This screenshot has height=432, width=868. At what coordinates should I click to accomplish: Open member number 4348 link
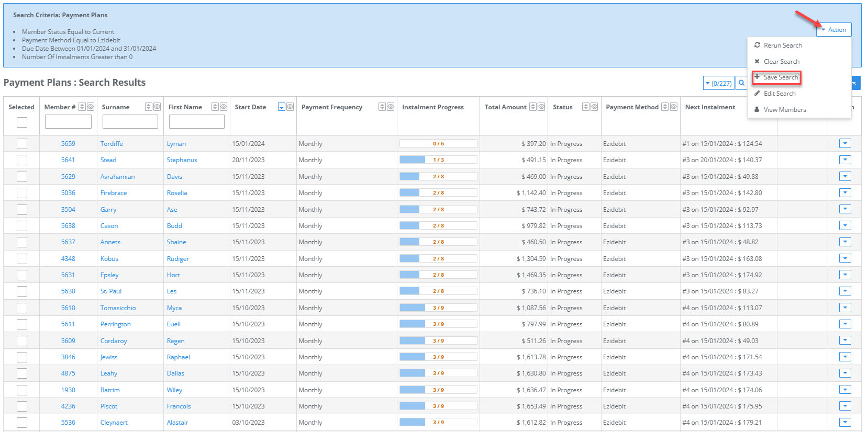click(x=68, y=259)
